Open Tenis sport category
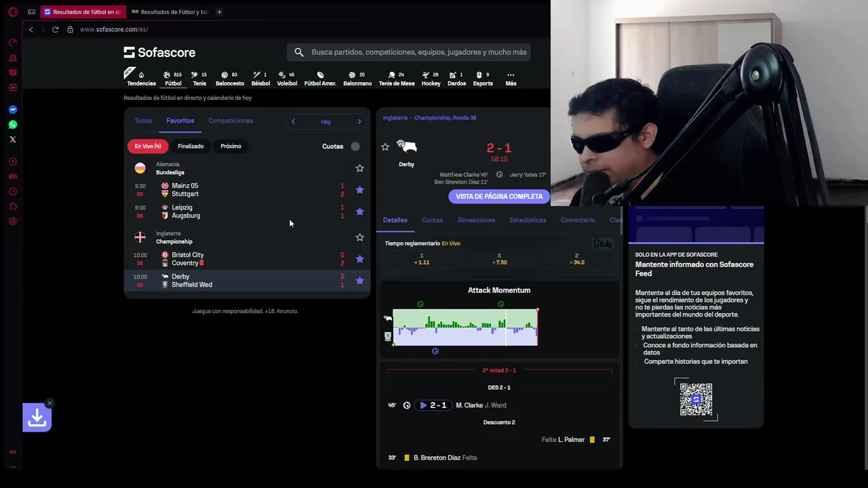Screen dimensions: 868x488 pos(199,79)
